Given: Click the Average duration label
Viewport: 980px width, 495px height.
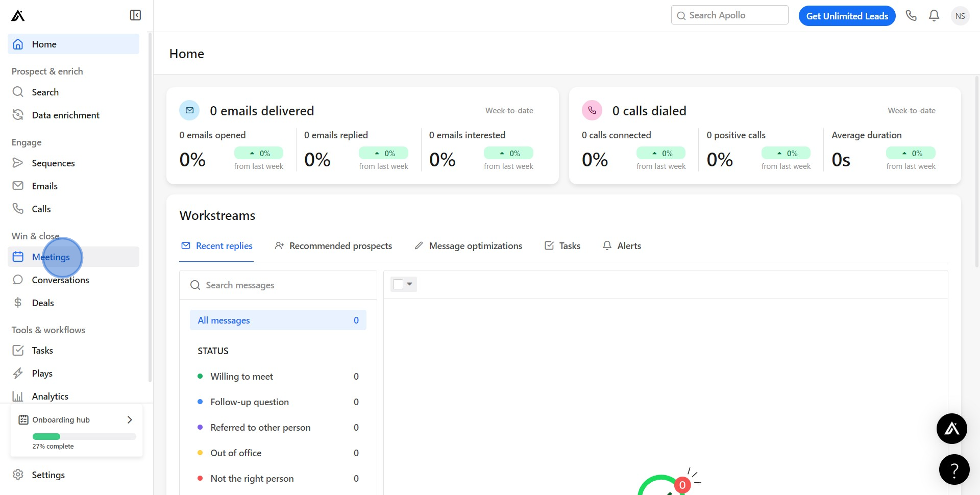Looking at the screenshot, I should coord(866,135).
